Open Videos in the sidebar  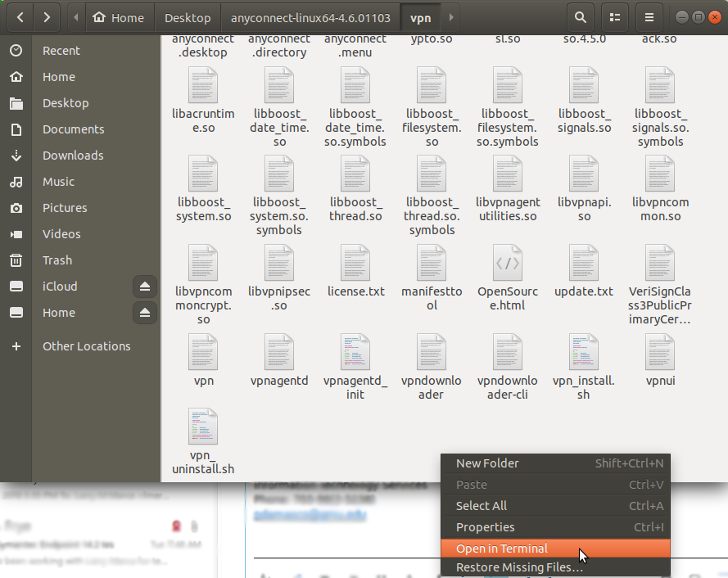pos(80,234)
